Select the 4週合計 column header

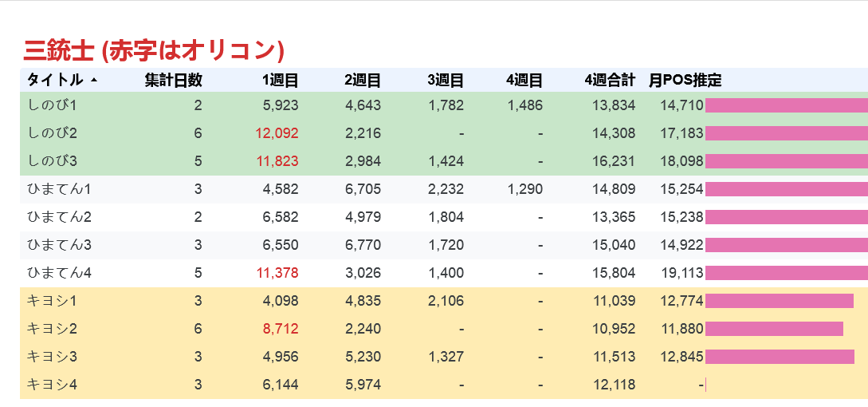point(609,80)
